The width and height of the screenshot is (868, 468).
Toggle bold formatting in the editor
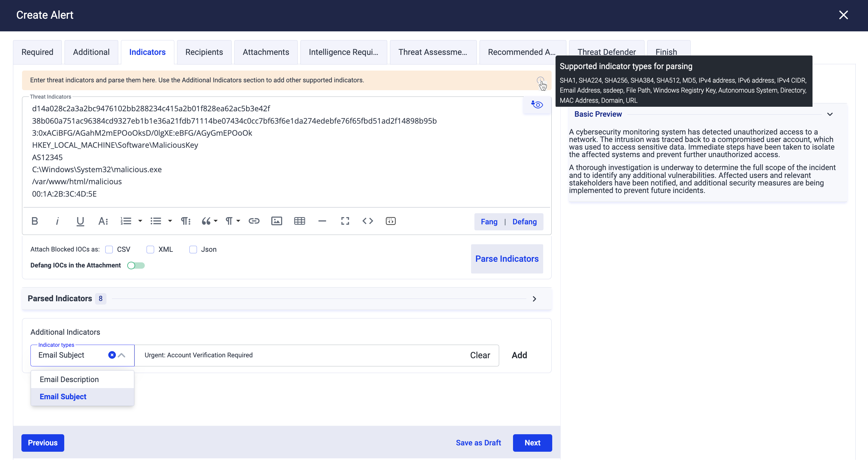(x=34, y=221)
